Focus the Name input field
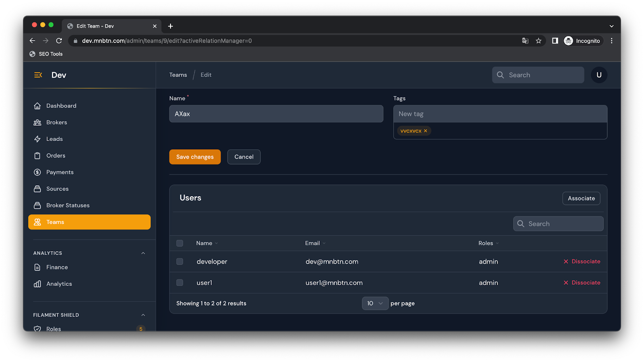Image resolution: width=644 pixels, height=362 pixels. [276, 114]
